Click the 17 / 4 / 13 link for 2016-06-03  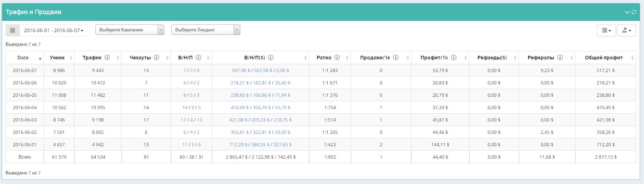click(x=191, y=120)
